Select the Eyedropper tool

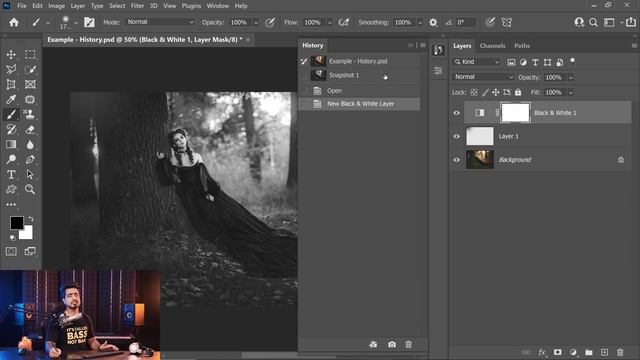tap(11, 100)
